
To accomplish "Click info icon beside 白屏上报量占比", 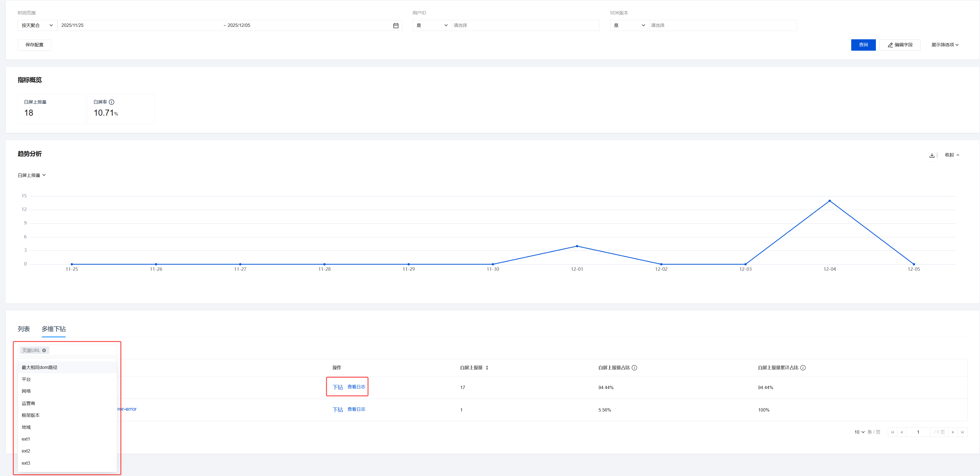I will click(634, 368).
